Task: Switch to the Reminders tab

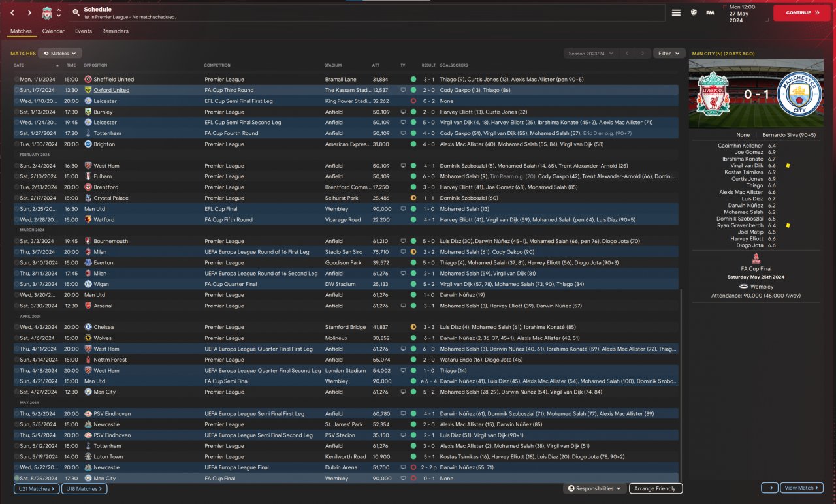Action: [116, 31]
